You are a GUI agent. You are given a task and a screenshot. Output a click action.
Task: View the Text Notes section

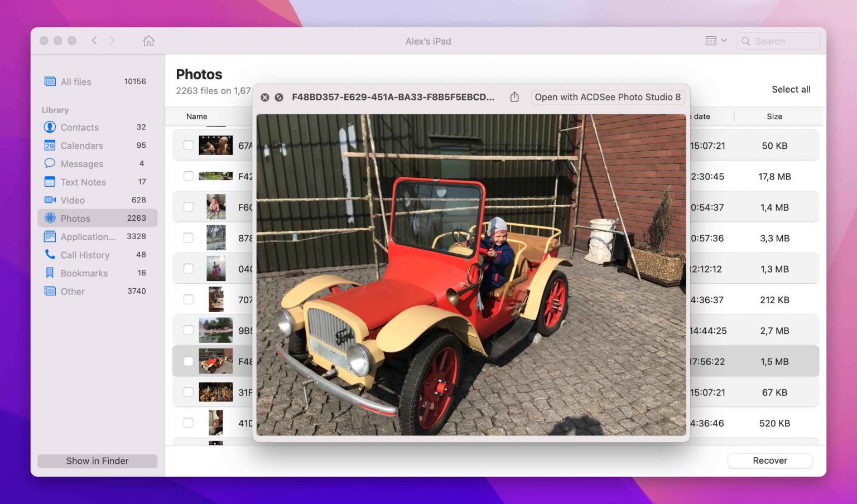(x=83, y=182)
